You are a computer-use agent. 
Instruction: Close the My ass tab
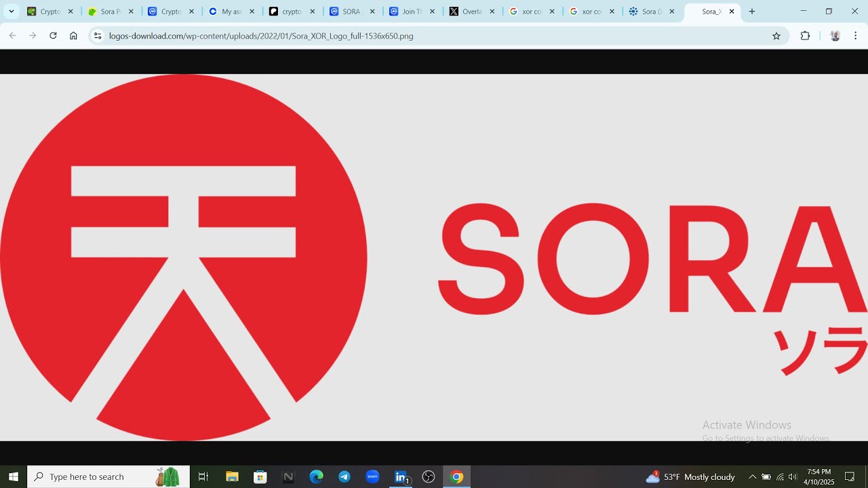[x=252, y=12]
